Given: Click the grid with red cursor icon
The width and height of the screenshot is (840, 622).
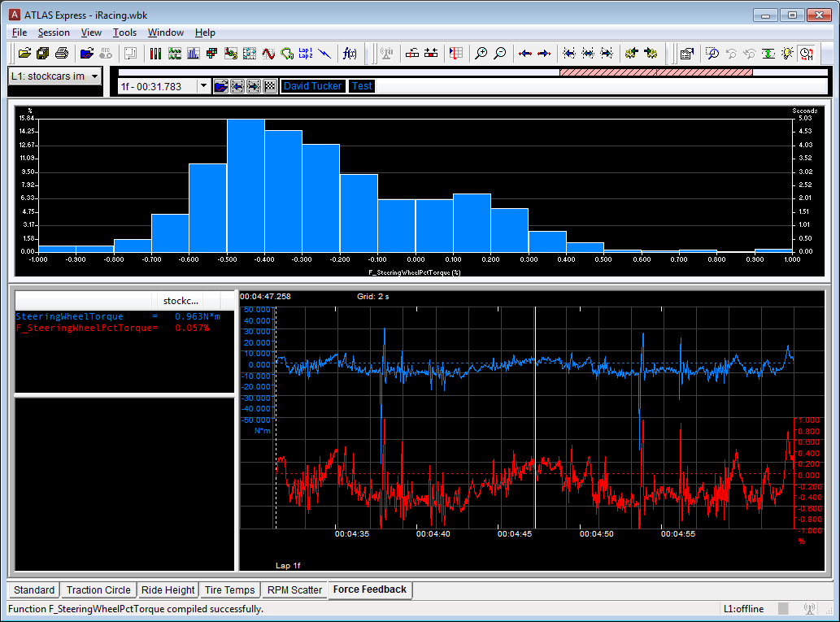Looking at the screenshot, I should tap(456, 53).
